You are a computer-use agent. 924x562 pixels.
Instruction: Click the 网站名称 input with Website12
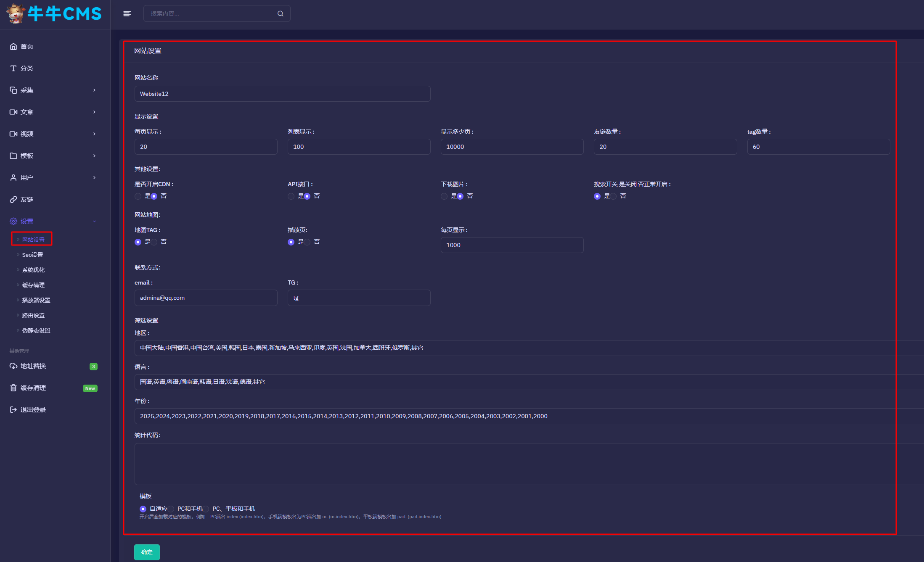(282, 94)
